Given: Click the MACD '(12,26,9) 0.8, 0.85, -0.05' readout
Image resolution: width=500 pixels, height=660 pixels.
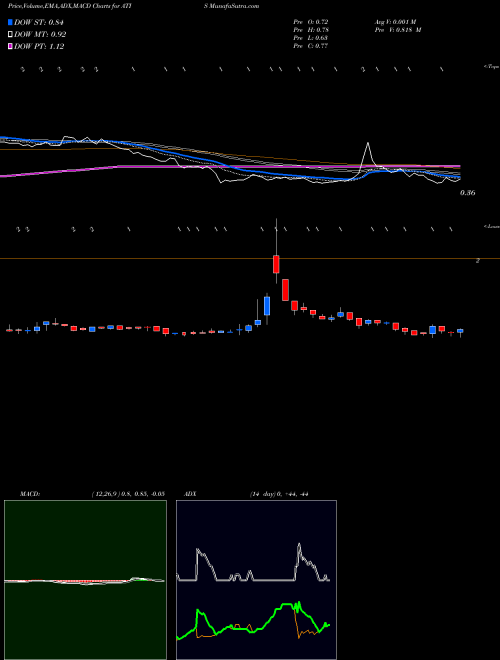Looking at the screenshot, I should 128,494.
